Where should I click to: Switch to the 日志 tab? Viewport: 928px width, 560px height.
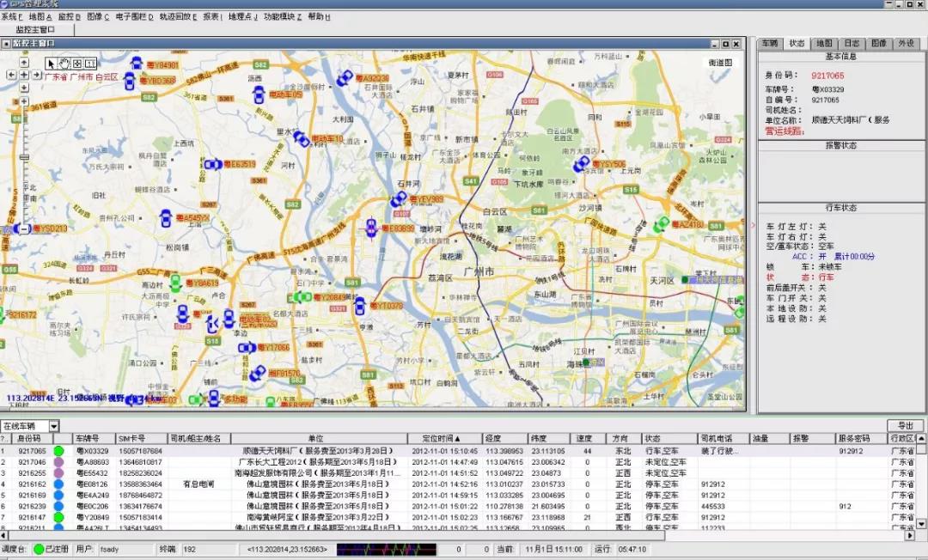[x=850, y=43]
